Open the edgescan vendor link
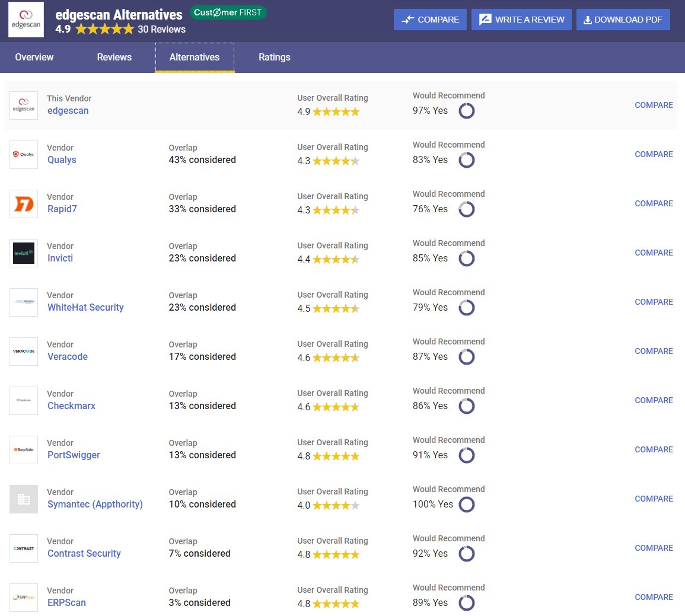The width and height of the screenshot is (685, 616). (x=68, y=110)
